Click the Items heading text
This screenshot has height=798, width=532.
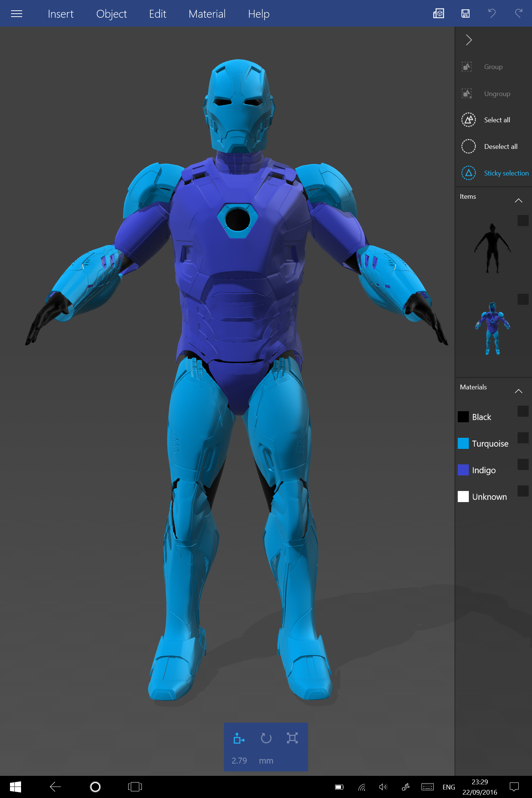468,197
